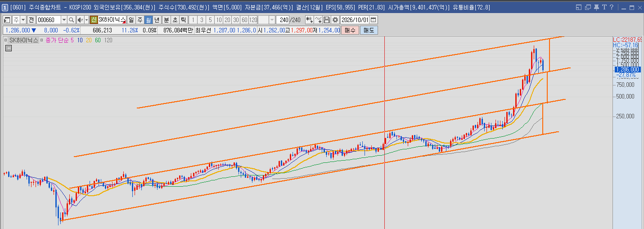Click the red vertical date line on chart
This screenshot has width=644, height=229.
tap(384, 133)
